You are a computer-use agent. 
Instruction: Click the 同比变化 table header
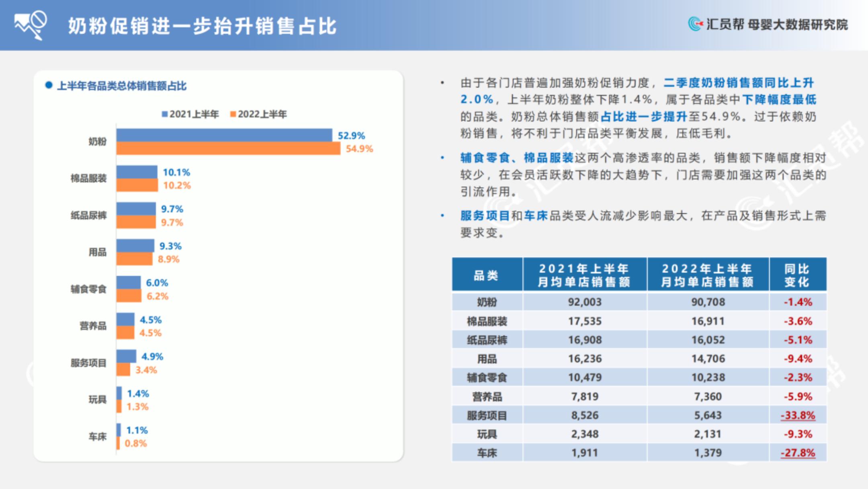798,275
